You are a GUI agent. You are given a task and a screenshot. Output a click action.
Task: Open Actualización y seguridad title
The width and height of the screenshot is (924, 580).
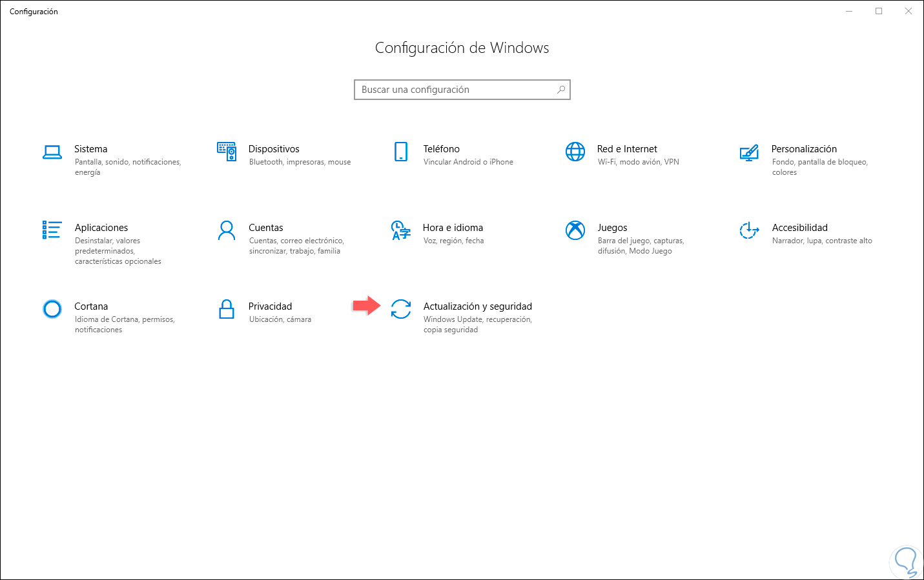[x=478, y=306]
